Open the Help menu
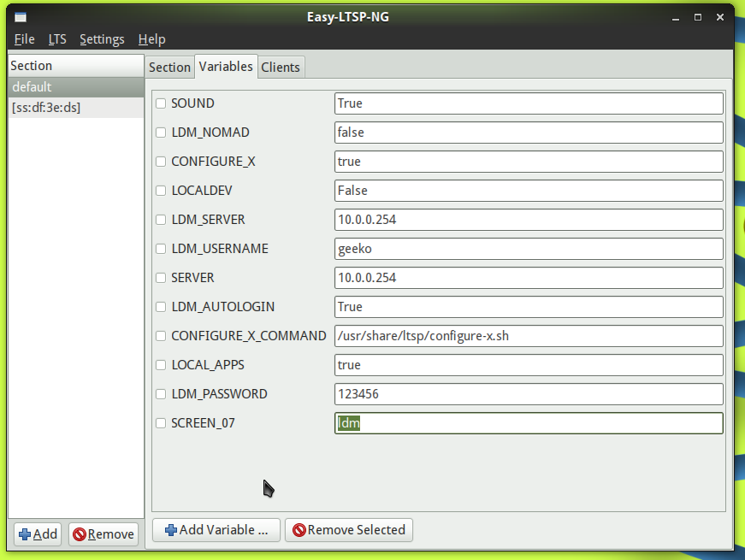 coord(151,39)
